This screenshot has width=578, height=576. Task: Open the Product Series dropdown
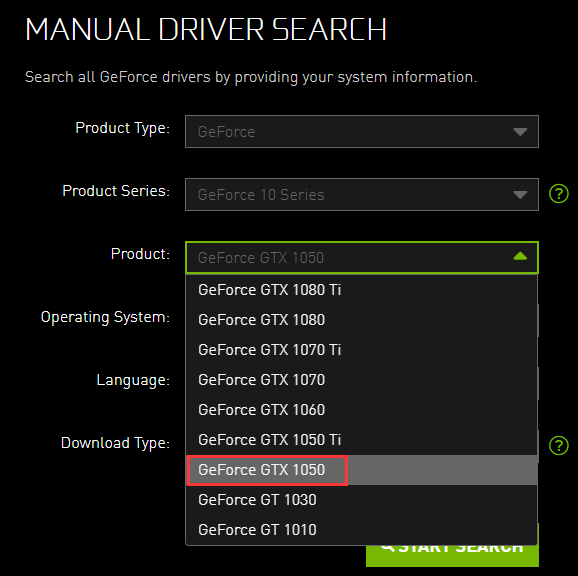click(x=362, y=195)
